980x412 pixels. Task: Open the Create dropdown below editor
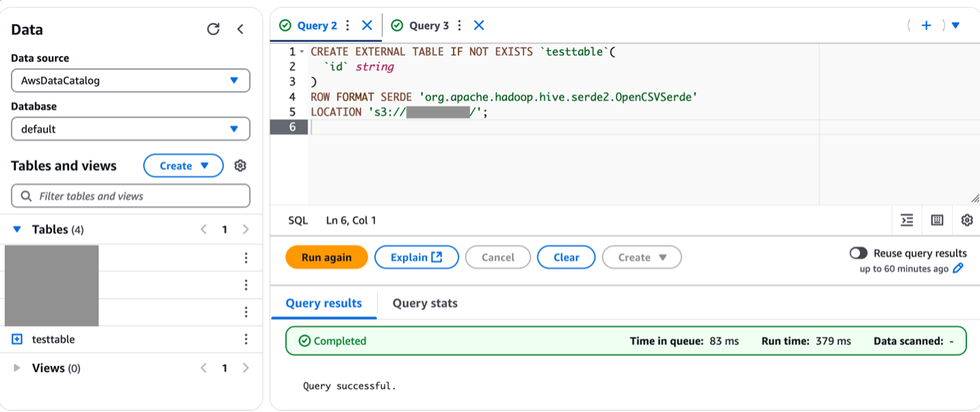641,257
